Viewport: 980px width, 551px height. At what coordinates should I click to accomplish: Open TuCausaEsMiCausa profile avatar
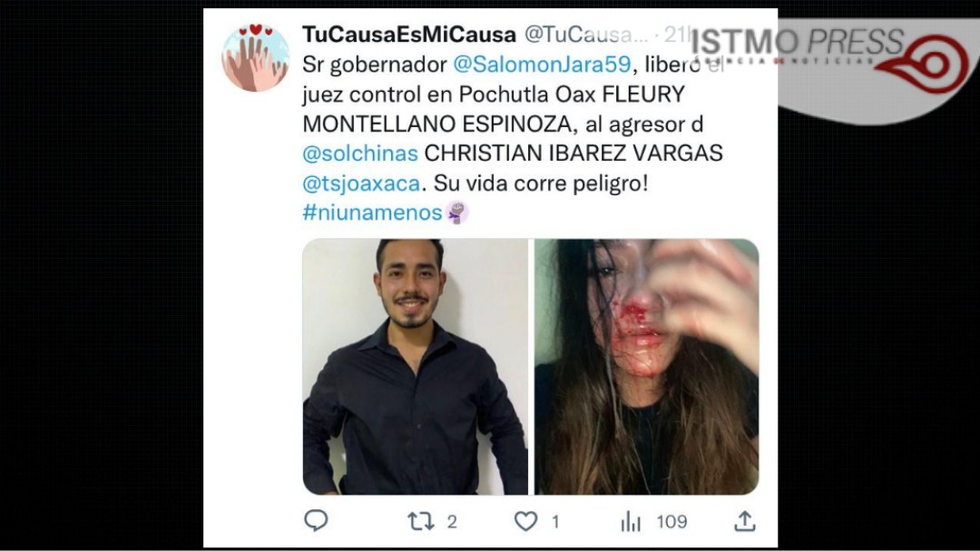click(x=256, y=57)
